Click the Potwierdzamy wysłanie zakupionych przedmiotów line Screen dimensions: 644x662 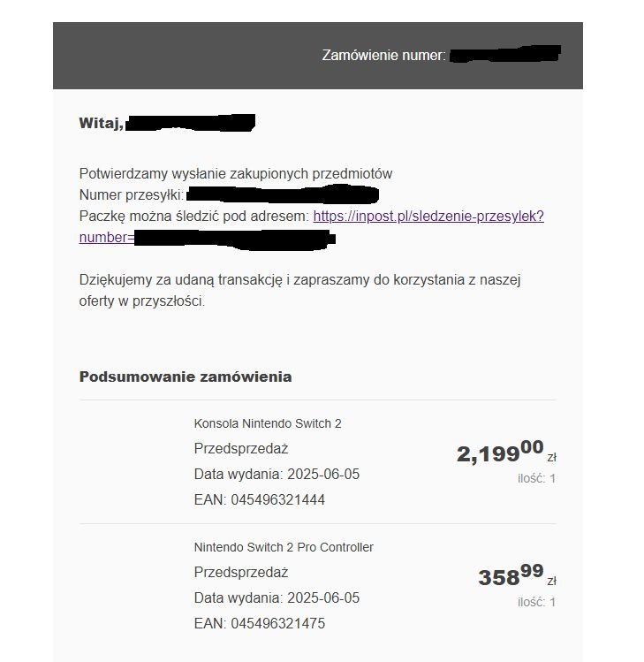tap(236, 173)
